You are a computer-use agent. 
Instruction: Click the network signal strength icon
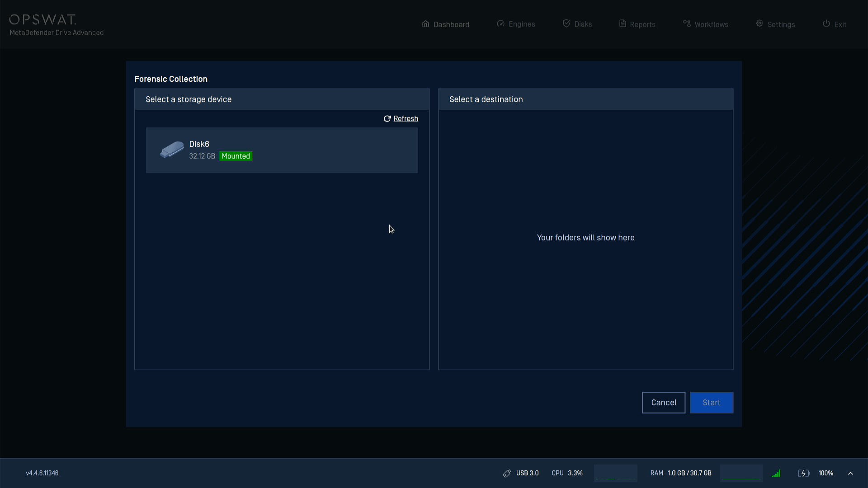point(776,474)
